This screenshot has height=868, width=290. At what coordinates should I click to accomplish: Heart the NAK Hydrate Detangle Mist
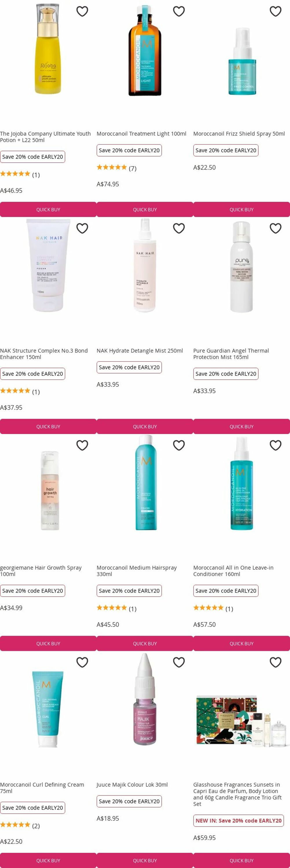pyautogui.click(x=179, y=229)
